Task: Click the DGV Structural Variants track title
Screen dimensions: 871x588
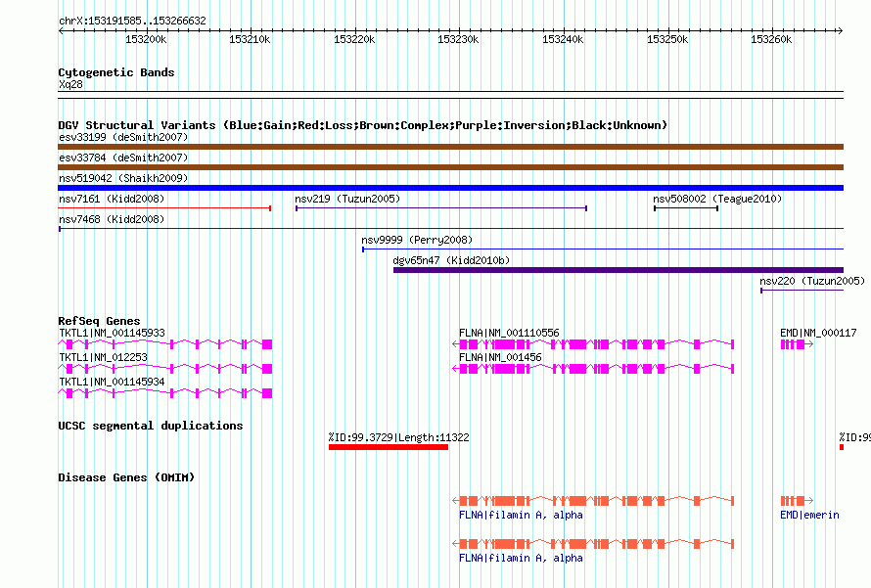Action: pos(363,125)
